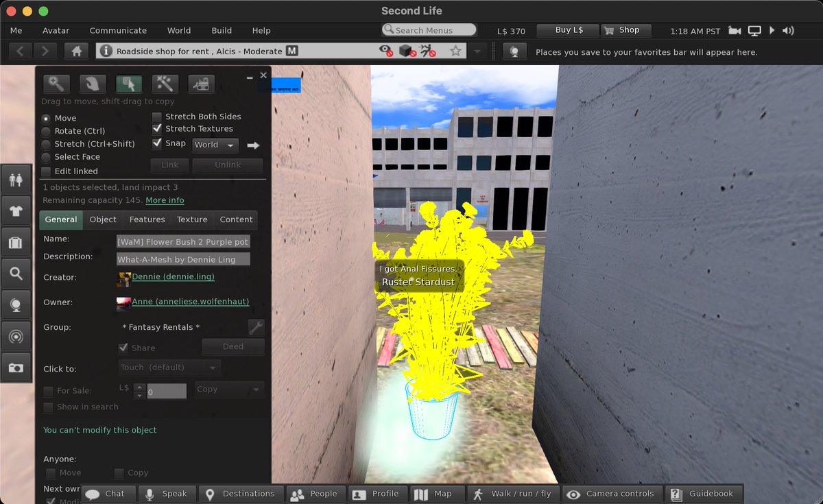The height and width of the screenshot is (504, 823).
Task: Click the Moderate maturity rating M icon
Action: coord(291,51)
